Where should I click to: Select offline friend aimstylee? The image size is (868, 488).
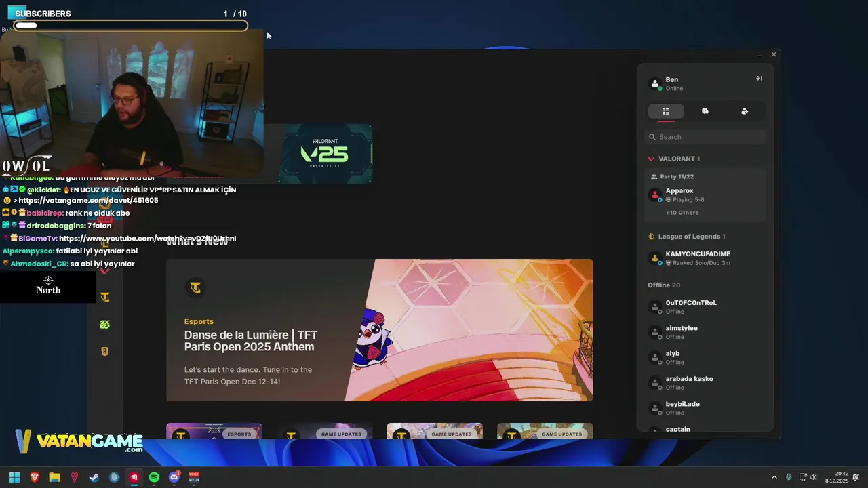click(x=705, y=332)
